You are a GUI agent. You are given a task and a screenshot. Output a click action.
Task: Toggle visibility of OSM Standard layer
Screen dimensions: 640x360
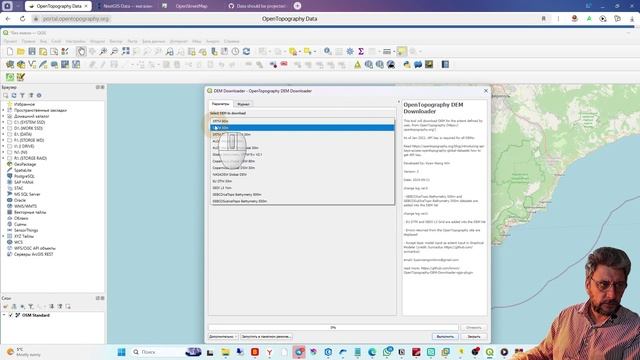[x=11, y=316]
